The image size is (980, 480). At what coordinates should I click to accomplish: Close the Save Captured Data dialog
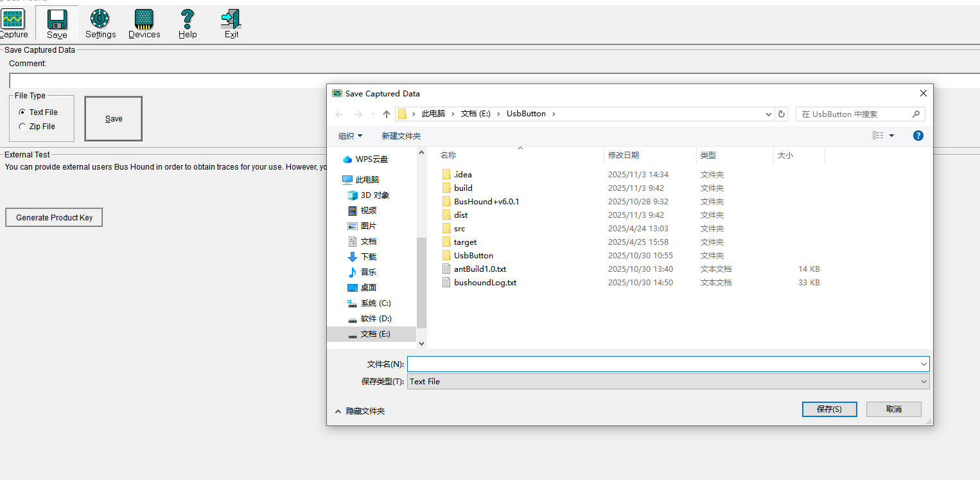923,93
